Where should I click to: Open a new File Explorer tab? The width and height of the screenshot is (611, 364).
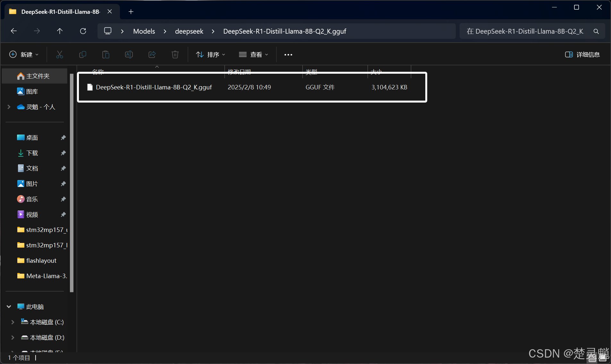[x=131, y=12]
